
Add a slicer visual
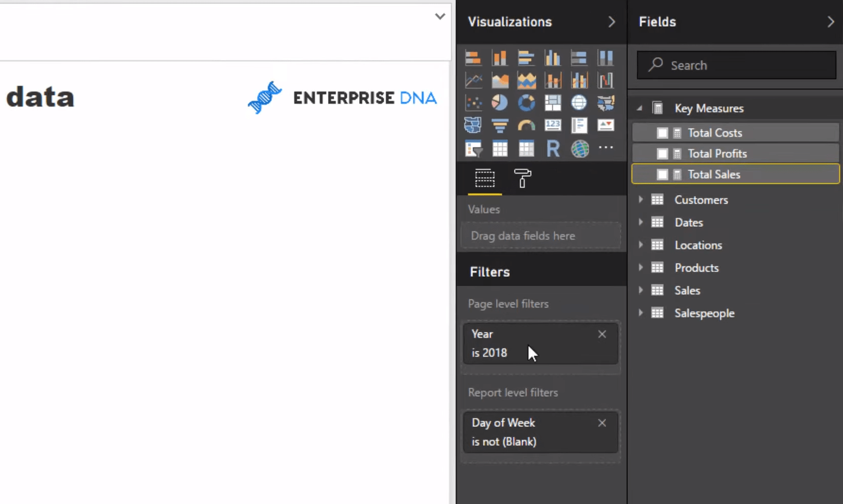point(473,149)
